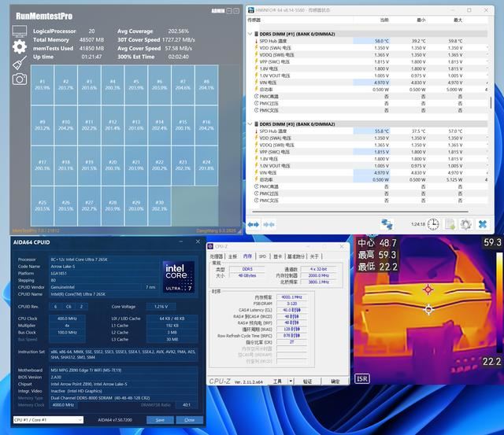Screen dimensions: 504x435
Task: Open the CPU-Z 工具 dropdown arrow
Action: tap(291, 381)
